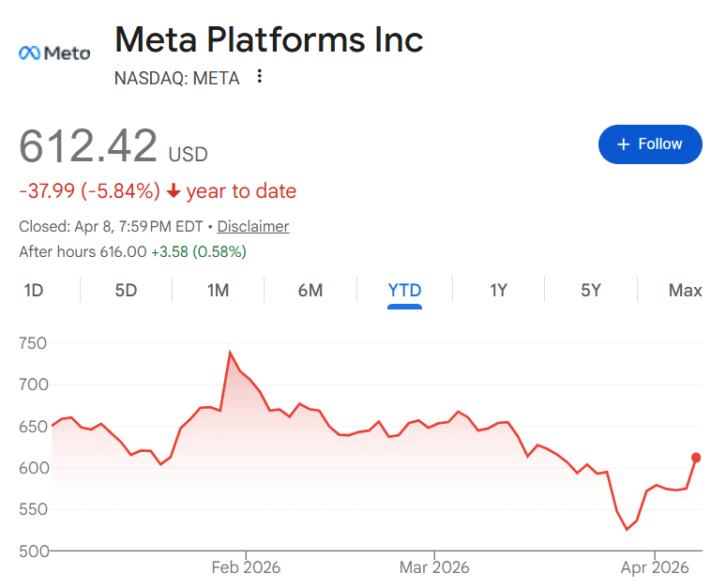726x588 pixels.
Task: Click the red down arrow icon
Action: pos(174,191)
